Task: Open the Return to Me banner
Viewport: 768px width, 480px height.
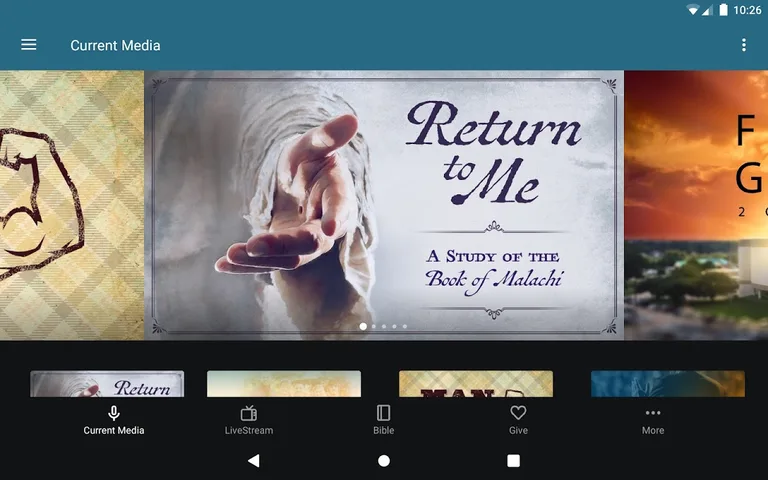Action: click(384, 205)
